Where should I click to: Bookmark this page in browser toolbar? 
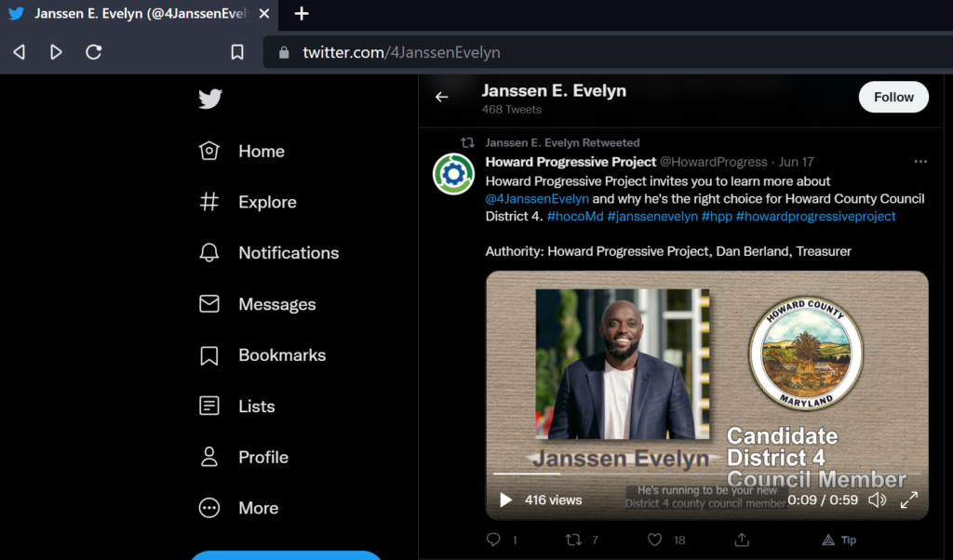(x=237, y=52)
